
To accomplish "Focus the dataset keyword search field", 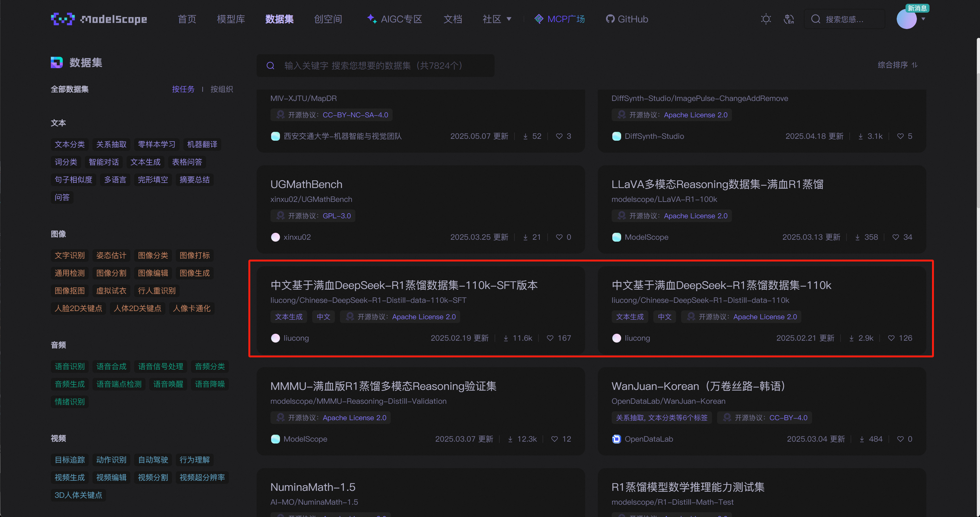I will pyautogui.click(x=376, y=65).
